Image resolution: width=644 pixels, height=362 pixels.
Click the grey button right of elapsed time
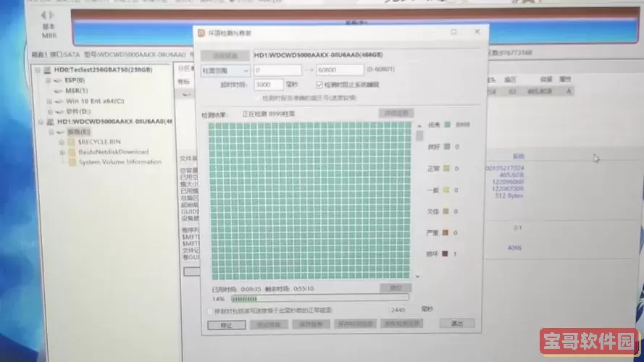395,287
